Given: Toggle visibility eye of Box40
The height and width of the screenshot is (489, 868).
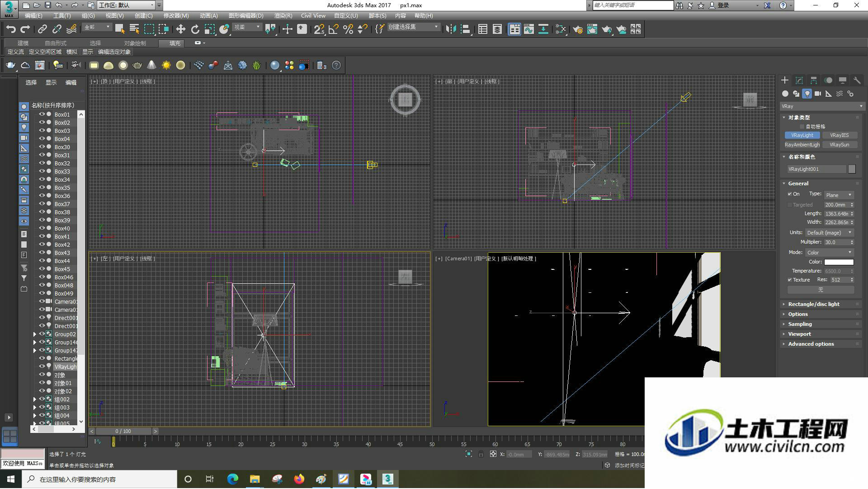Looking at the screenshot, I should (x=42, y=228).
